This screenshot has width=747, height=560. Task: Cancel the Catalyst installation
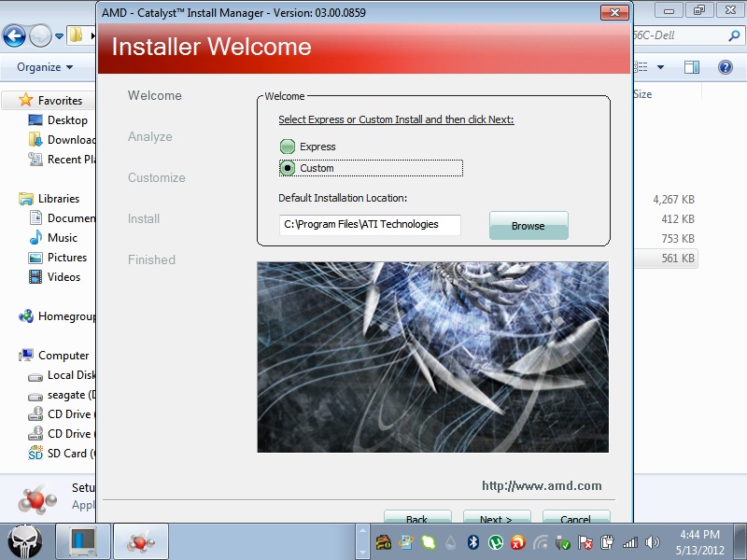click(x=576, y=517)
